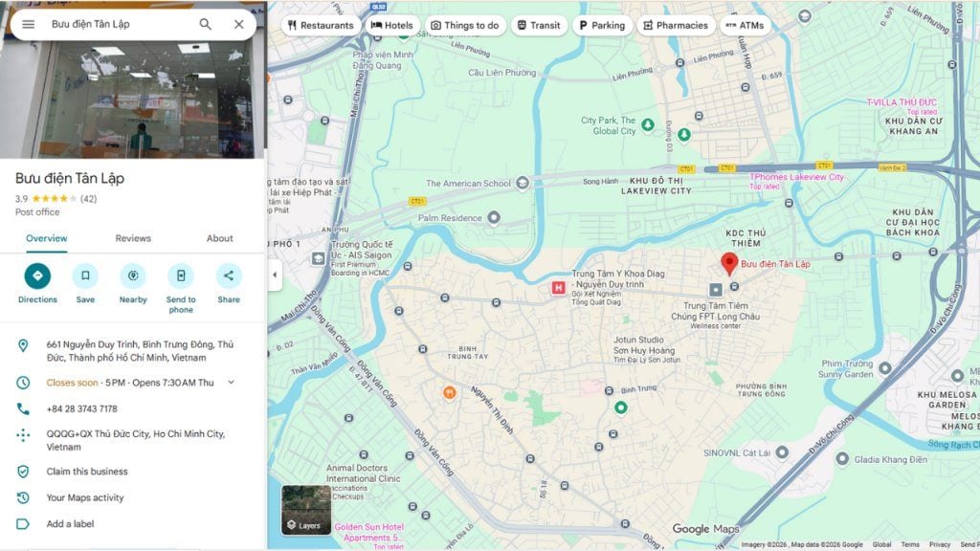The image size is (980, 551).
Task: Open the About tab
Action: coord(219,238)
